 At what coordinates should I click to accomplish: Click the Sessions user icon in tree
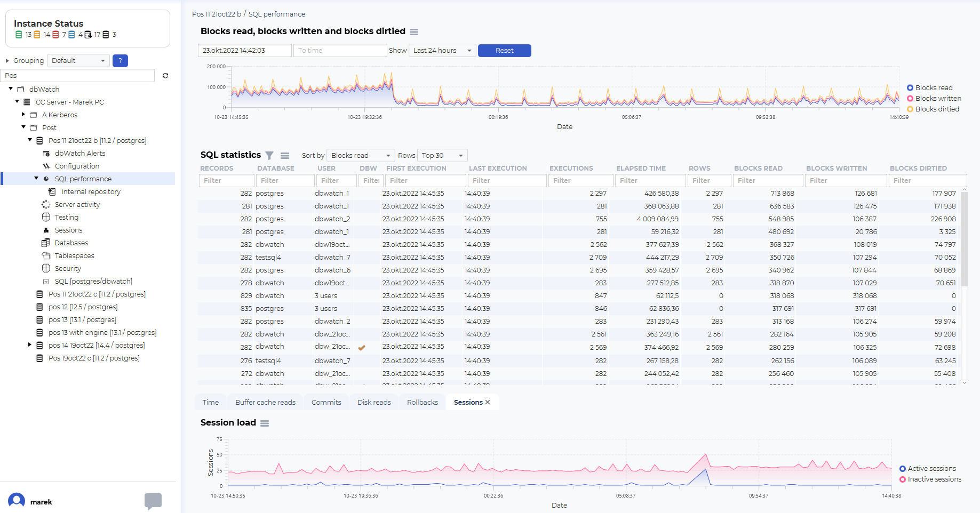coord(46,230)
